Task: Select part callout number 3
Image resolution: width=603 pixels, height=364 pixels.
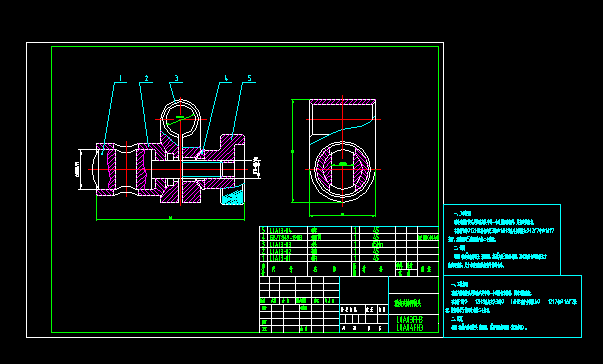Action: 177,78
